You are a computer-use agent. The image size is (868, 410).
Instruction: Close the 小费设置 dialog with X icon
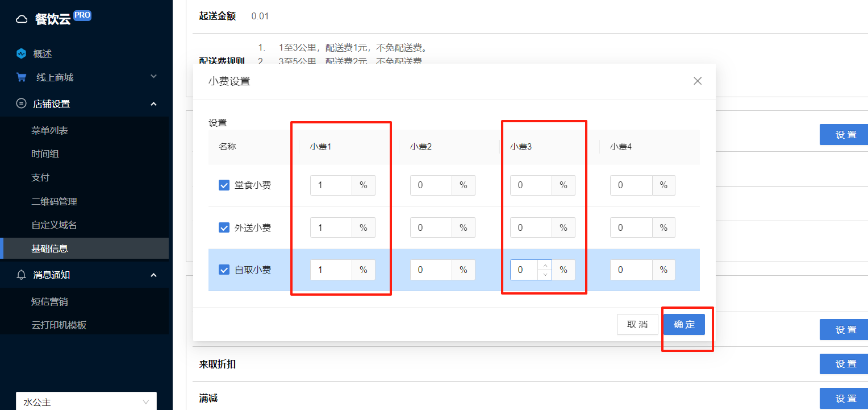(698, 81)
